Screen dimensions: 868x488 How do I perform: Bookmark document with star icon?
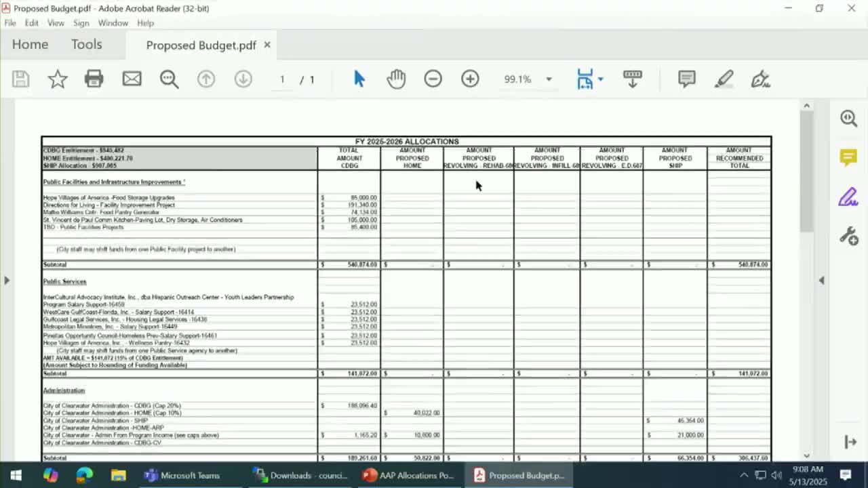point(58,79)
